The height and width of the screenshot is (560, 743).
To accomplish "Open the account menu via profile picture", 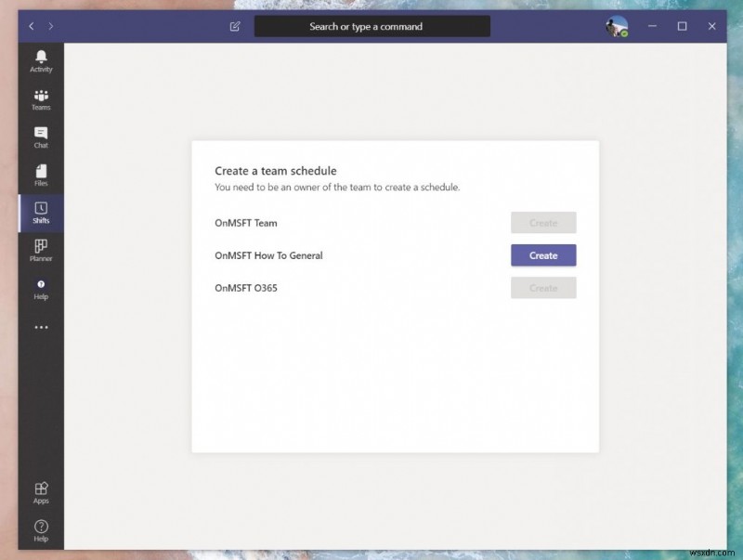I will [616, 25].
